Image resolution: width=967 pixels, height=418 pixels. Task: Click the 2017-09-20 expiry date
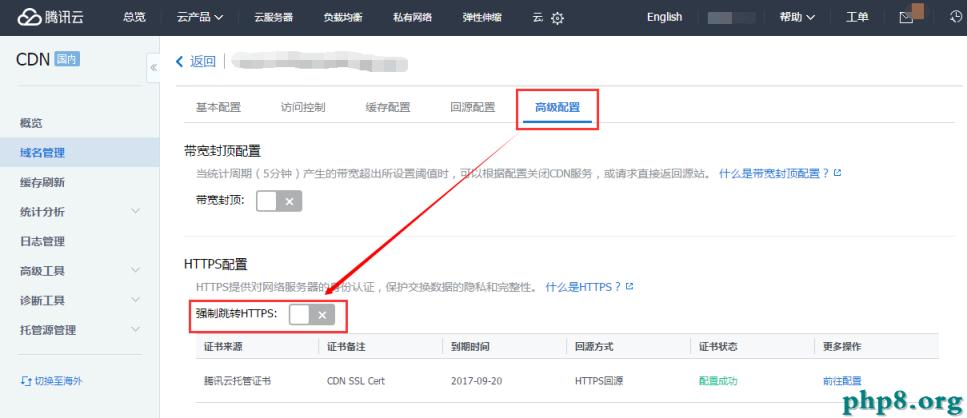click(477, 381)
